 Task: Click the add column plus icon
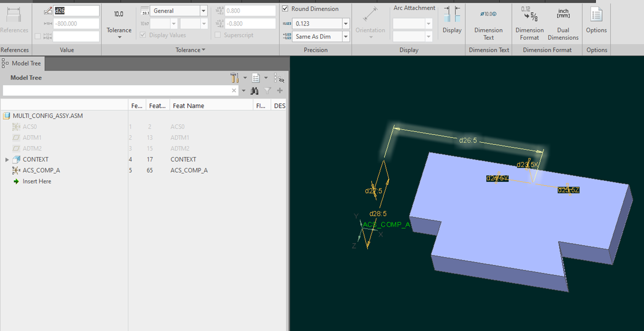(x=279, y=90)
